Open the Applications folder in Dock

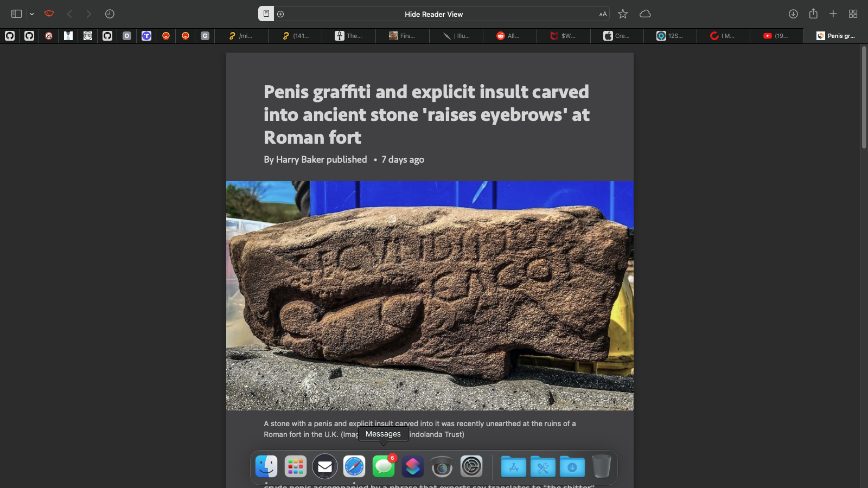point(514,466)
